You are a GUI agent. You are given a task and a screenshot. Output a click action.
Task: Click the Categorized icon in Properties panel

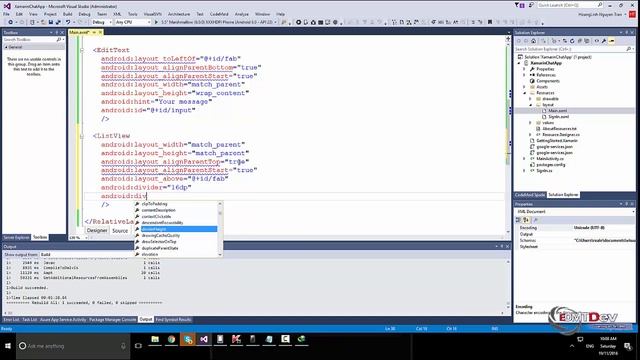(518, 220)
